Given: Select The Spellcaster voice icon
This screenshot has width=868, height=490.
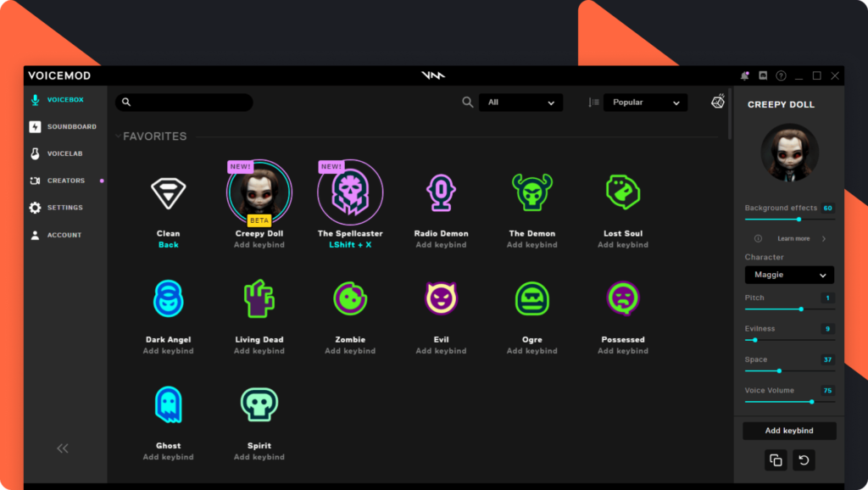Looking at the screenshot, I should click(350, 192).
